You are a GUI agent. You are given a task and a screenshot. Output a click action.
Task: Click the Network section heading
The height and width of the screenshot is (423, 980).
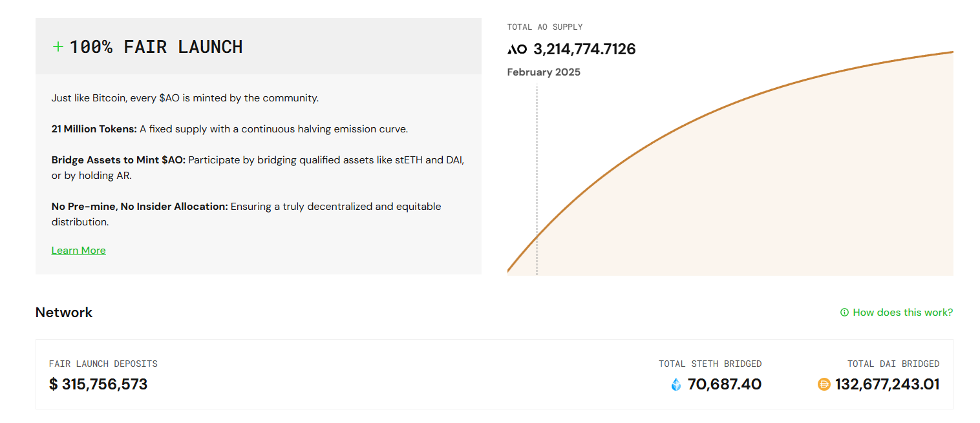pyautogui.click(x=64, y=313)
